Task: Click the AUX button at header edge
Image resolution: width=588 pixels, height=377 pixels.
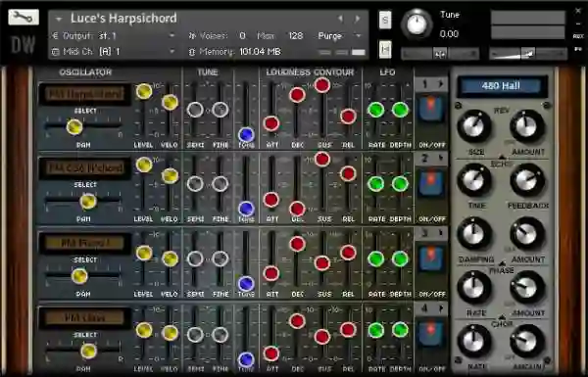Action: [x=578, y=36]
